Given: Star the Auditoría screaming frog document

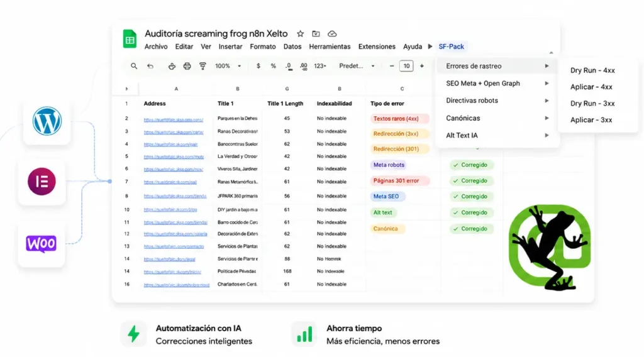Looking at the screenshot, I should click(300, 34).
